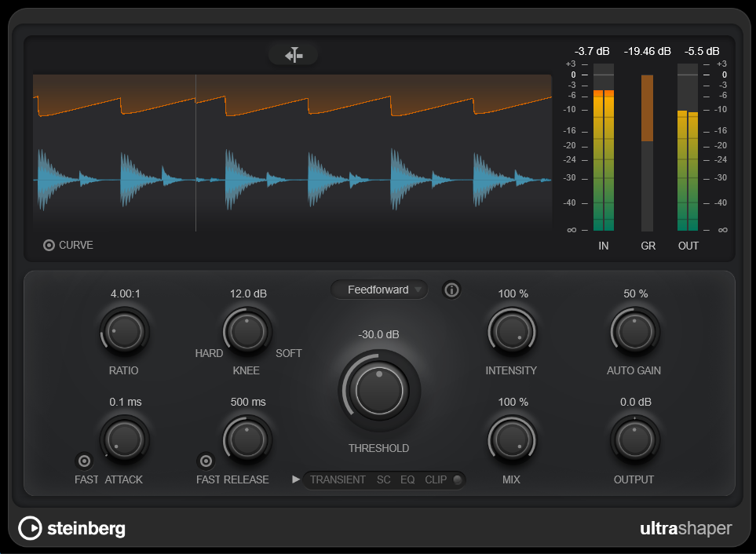
Task: Click the INTENSITY knob
Action: click(x=512, y=332)
